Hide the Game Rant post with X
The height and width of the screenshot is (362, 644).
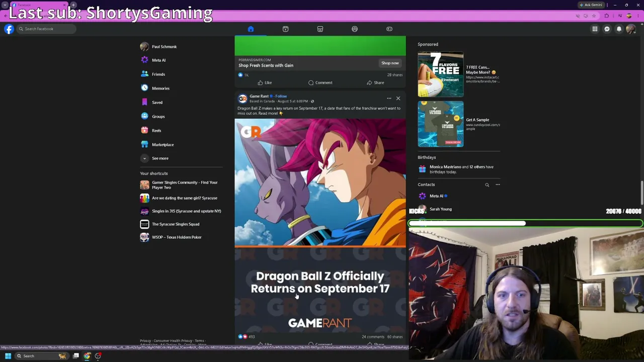click(x=398, y=98)
